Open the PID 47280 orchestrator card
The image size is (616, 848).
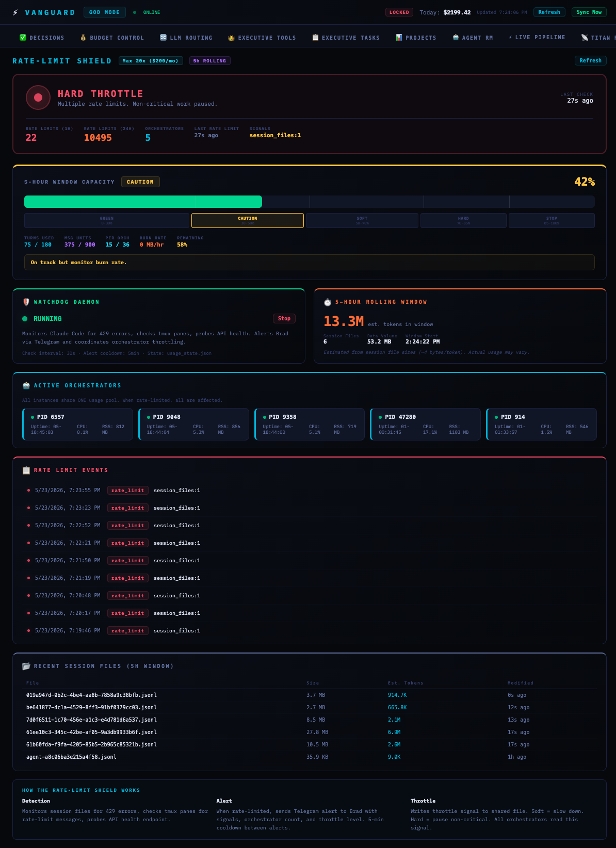coord(425,425)
